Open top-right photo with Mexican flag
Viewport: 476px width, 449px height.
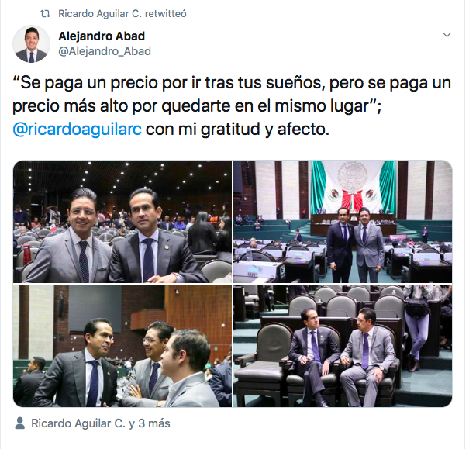pos(343,222)
